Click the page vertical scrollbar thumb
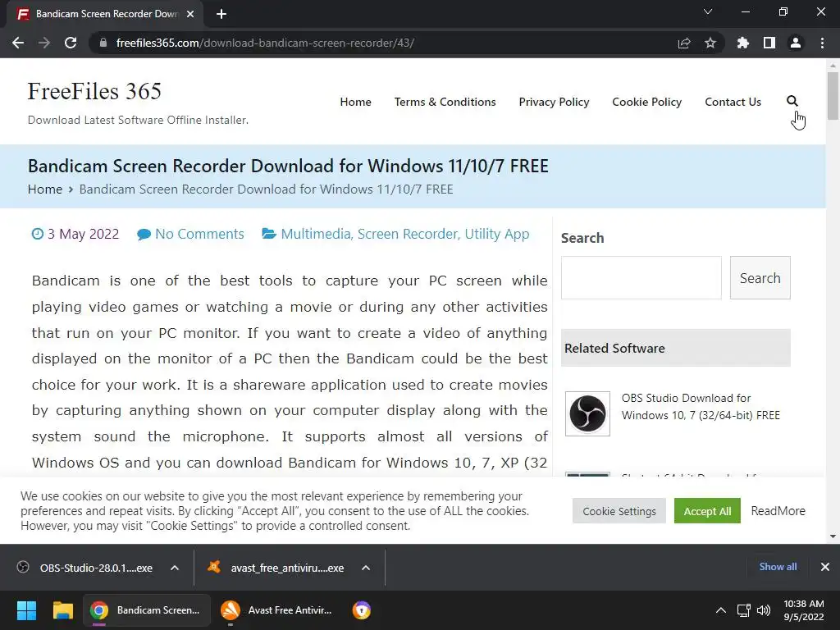 click(x=833, y=95)
